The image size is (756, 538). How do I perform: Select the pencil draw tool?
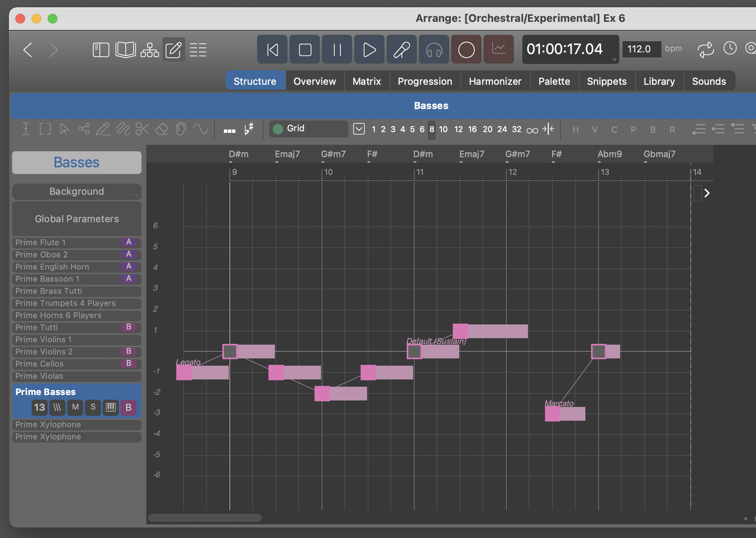click(x=103, y=129)
